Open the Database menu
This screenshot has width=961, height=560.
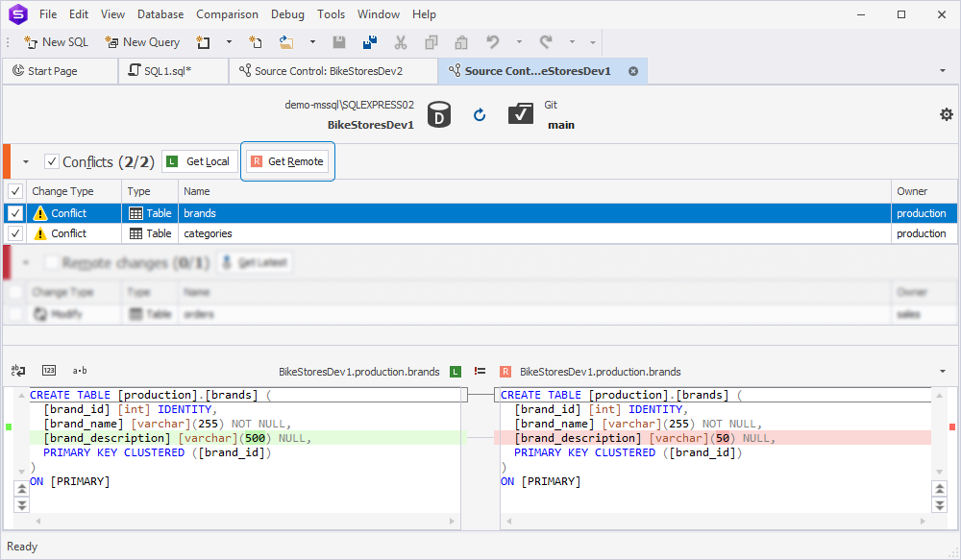[x=160, y=14]
